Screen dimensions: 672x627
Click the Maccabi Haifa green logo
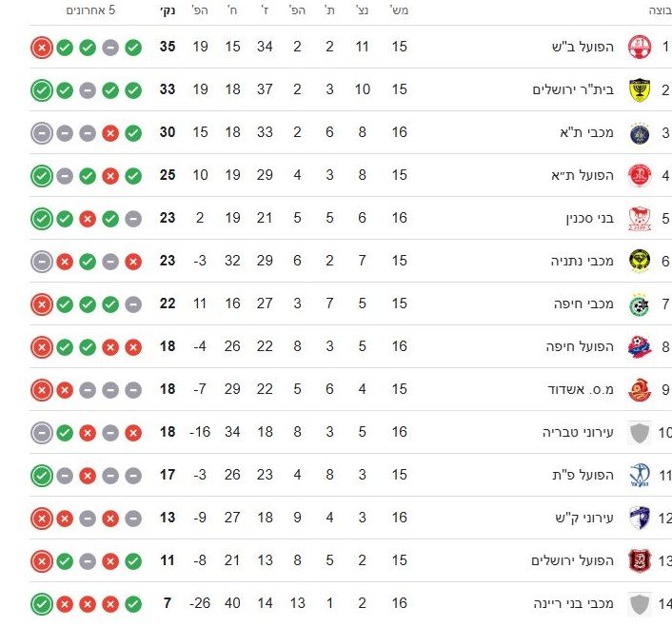click(x=637, y=304)
